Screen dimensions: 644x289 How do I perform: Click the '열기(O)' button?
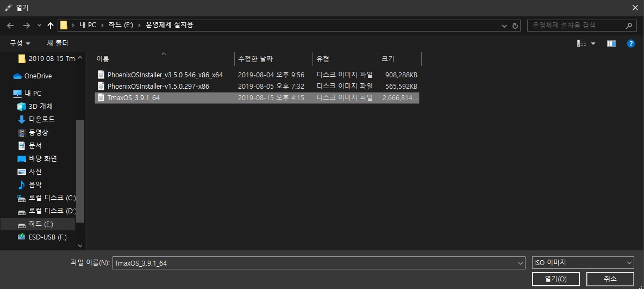click(x=556, y=279)
